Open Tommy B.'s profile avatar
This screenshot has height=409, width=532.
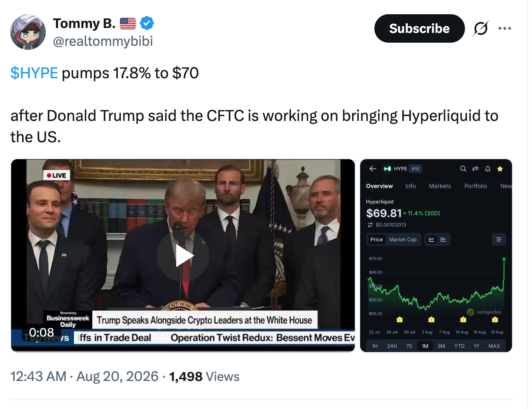[28, 32]
